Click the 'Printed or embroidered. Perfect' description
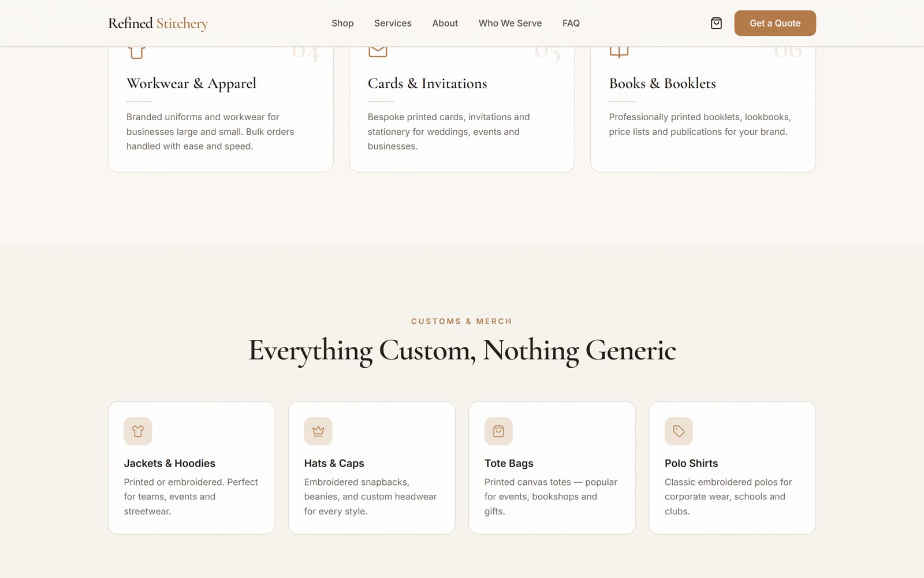The image size is (924, 578). 191,497
